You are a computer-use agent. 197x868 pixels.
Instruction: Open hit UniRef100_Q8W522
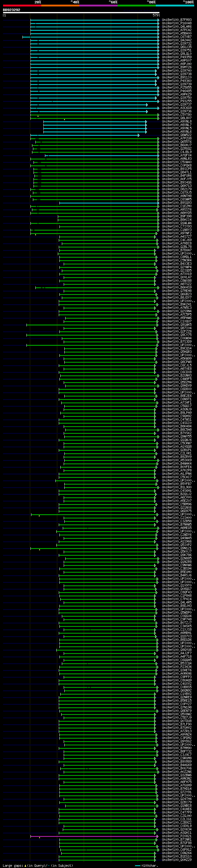coord(177,135)
